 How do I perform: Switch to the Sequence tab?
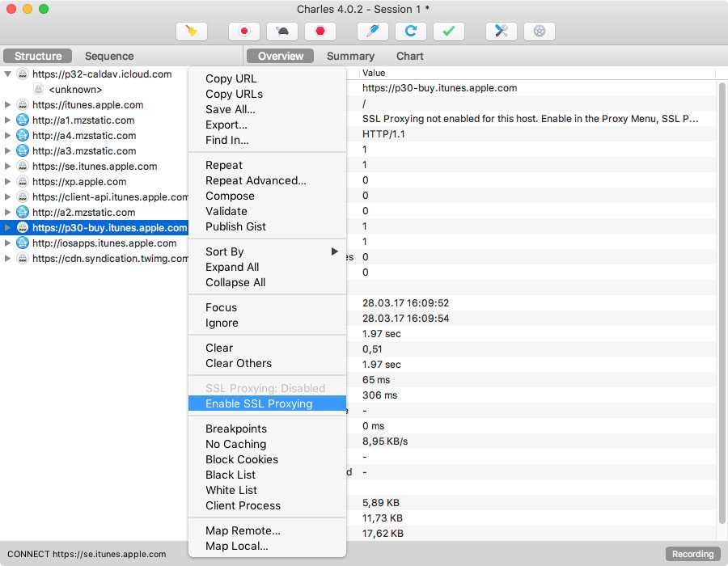(x=109, y=56)
